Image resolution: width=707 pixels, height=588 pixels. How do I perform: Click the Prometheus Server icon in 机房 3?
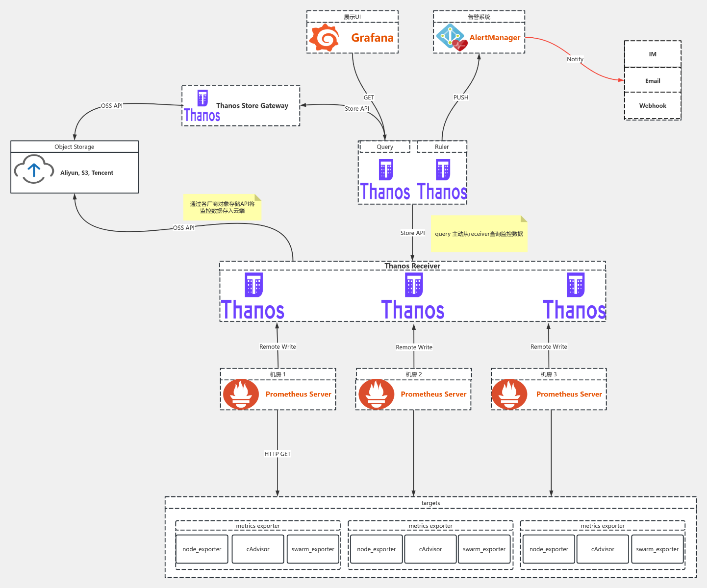click(x=509, y=393)
